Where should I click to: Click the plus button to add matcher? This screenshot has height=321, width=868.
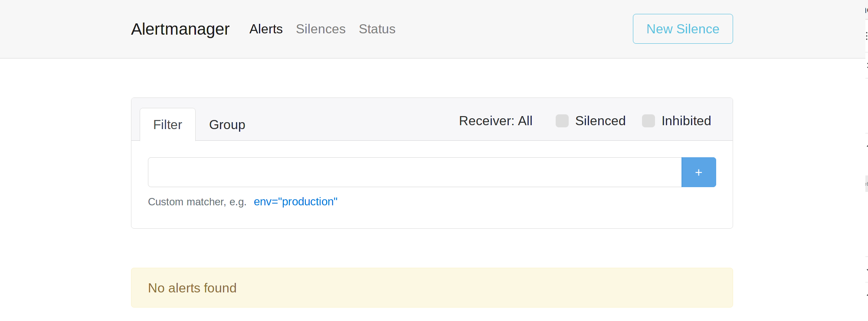click(698, 172)
